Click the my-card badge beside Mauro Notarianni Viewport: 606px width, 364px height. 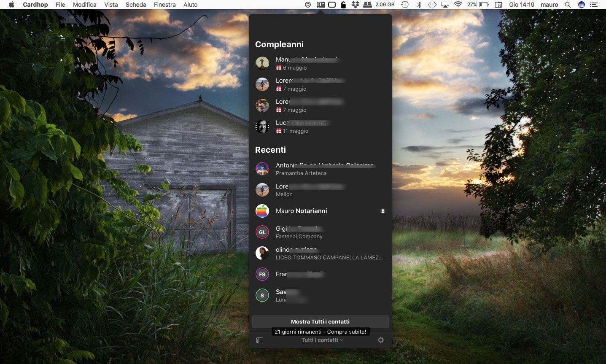click(x=383, y=211)
